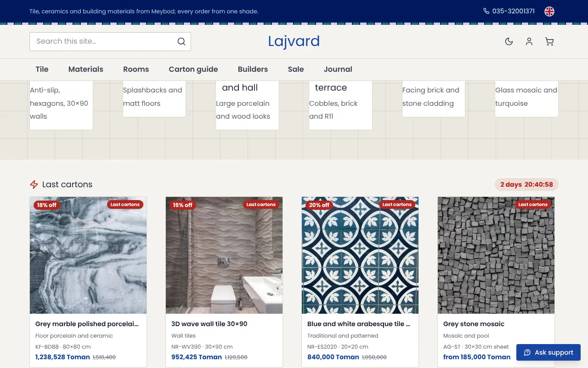Open the Blue and white arabesque tile title
Screen dimensions: 588x368
(359, 324)
